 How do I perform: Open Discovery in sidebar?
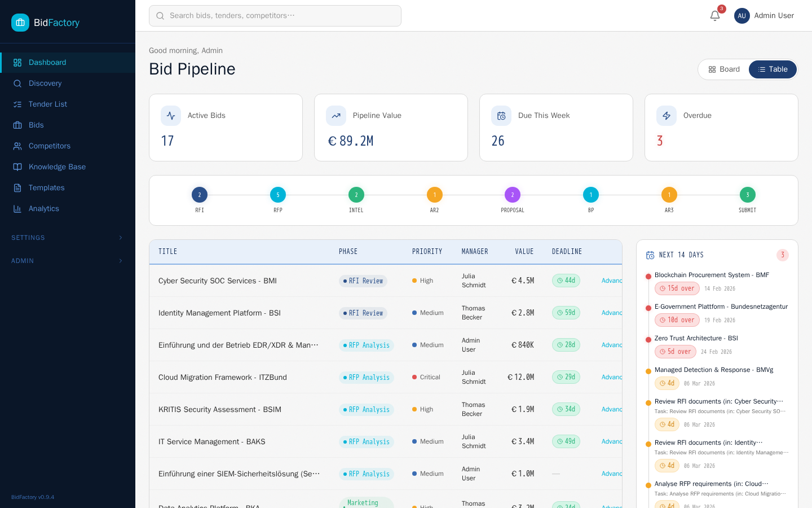point(68,84)
